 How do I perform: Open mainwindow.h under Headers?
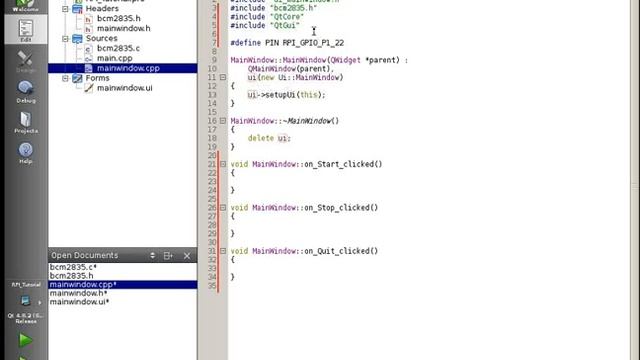tap(124, 29)
